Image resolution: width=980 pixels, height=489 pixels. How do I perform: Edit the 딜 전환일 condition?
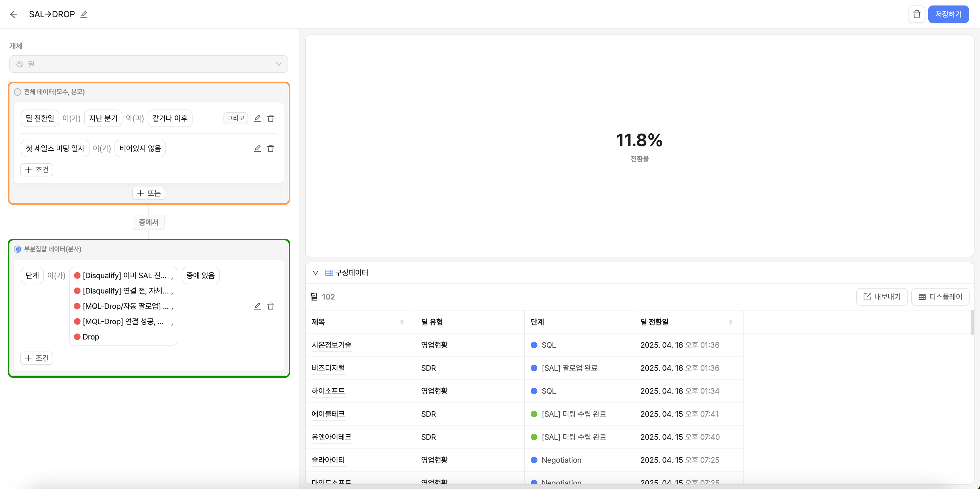pos(258,118)
